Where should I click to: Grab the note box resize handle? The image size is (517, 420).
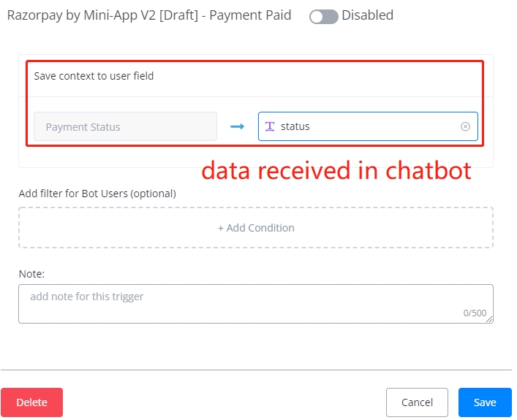489,319
